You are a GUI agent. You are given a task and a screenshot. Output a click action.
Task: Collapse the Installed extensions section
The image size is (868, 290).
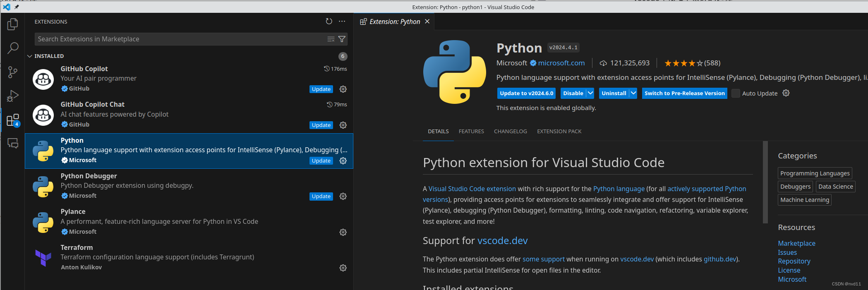[30, 56]
